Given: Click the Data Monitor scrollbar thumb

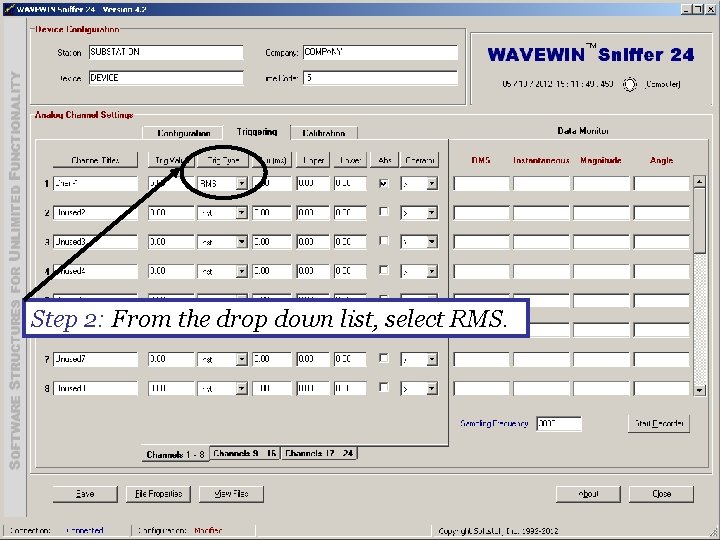Looking at the screenshot, I should tap(699, 220).
